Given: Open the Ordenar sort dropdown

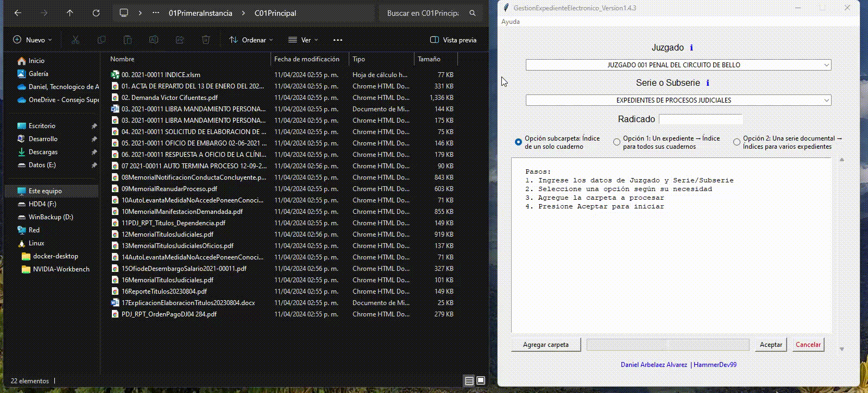Looking at the screenshot, I should coord(251,40).
